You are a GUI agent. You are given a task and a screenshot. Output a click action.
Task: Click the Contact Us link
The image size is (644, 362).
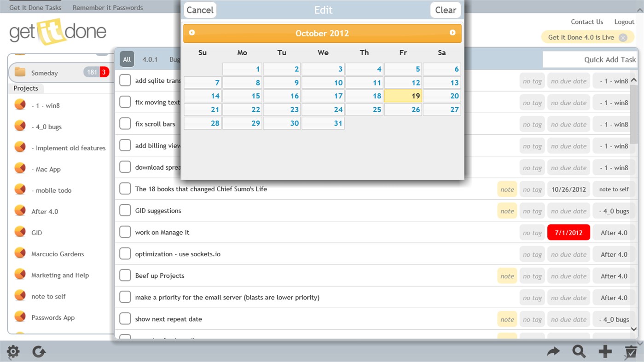(x=586, y=22)
